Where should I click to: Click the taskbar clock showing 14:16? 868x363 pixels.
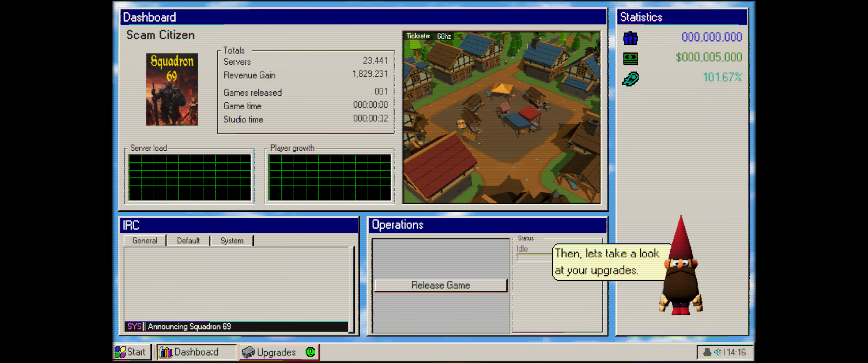pyautogui.click(x=736, y=352)
